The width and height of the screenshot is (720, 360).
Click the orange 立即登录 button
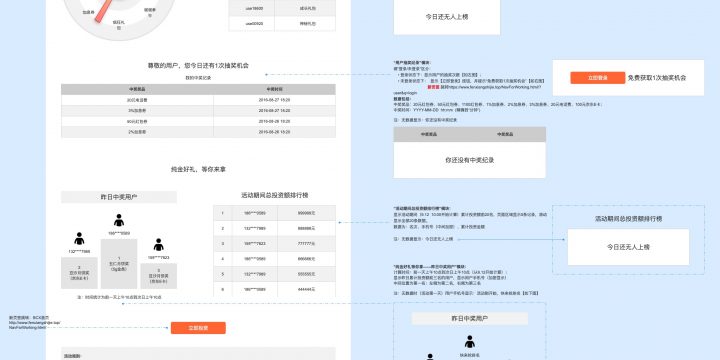(597, 78)
